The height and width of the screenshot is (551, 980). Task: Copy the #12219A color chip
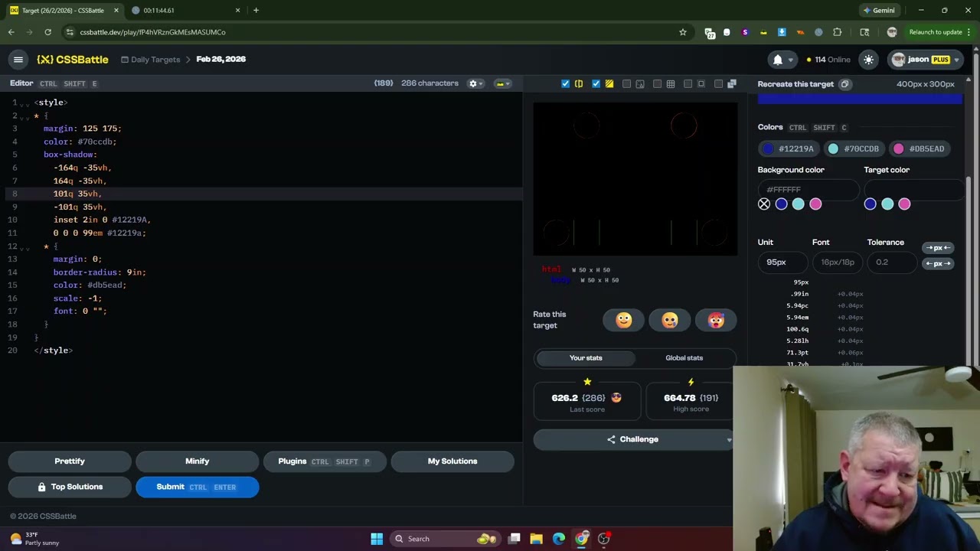(x=789, y=148)
